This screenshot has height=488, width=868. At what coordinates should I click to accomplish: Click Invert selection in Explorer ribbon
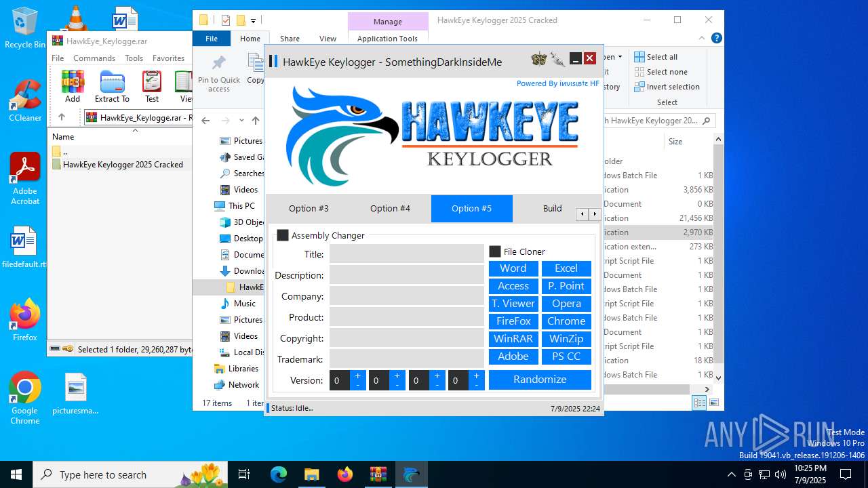point(667,87)
